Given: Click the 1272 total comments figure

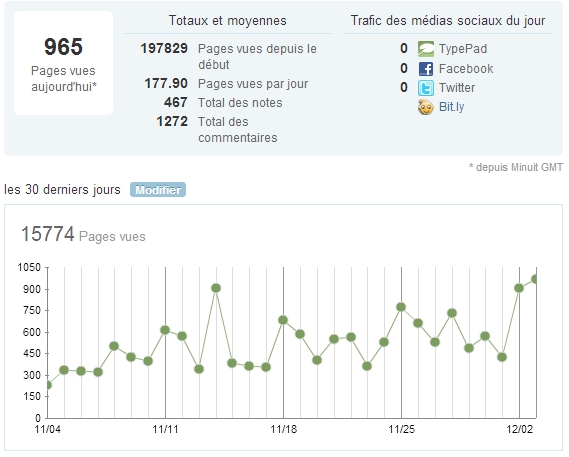Looking at the screenshot, I should 172,121.
